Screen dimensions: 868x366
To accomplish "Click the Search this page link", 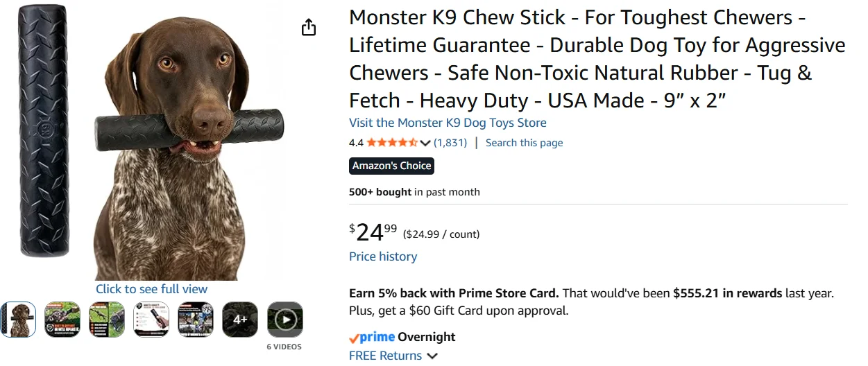I will point(524,143).
